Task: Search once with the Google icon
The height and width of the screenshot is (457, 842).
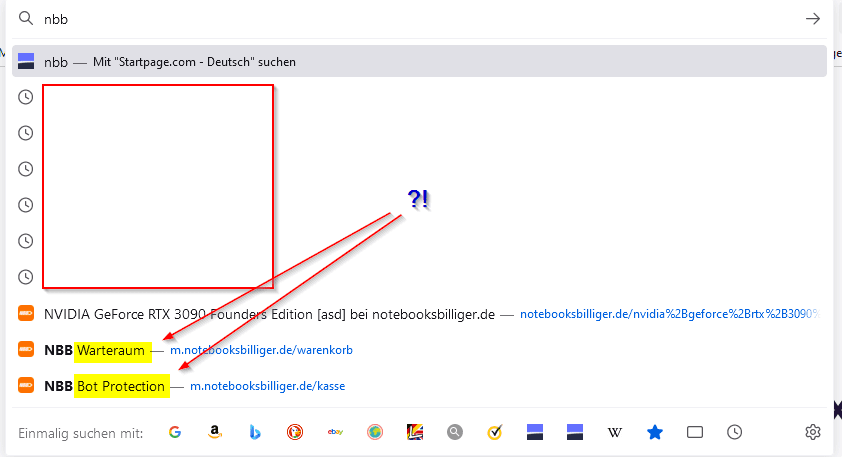Action: pyautogui.click(x=175, y=432)
